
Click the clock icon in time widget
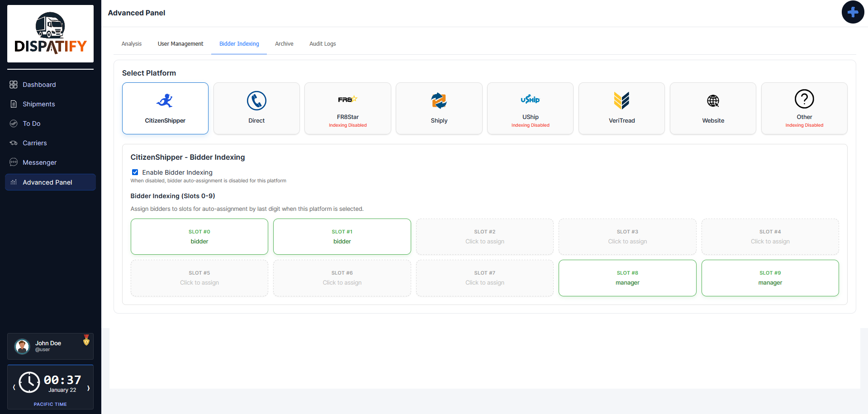tap(29, 382)
